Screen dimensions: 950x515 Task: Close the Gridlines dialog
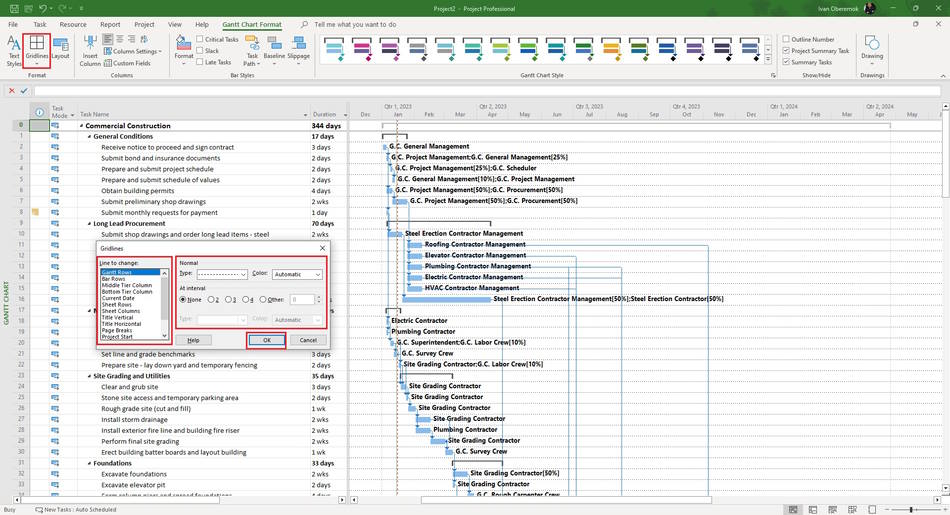[x=322, y=248]
